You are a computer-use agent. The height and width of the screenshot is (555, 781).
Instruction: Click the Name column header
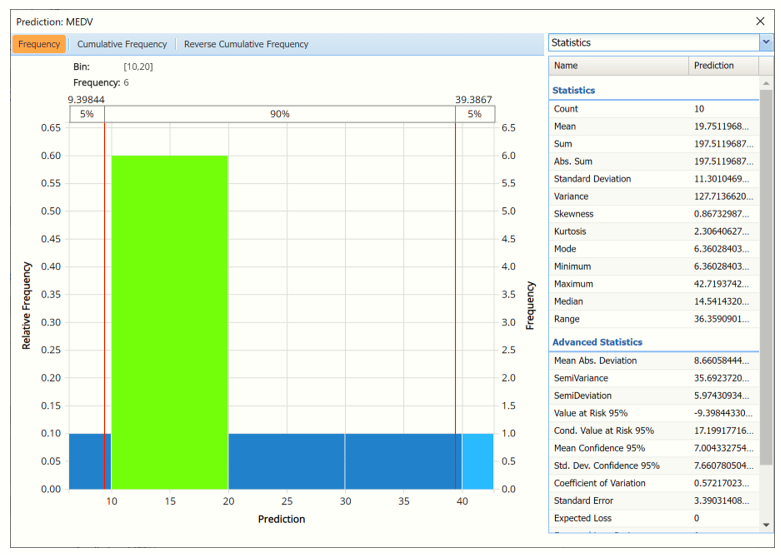[x=618, y=66]
